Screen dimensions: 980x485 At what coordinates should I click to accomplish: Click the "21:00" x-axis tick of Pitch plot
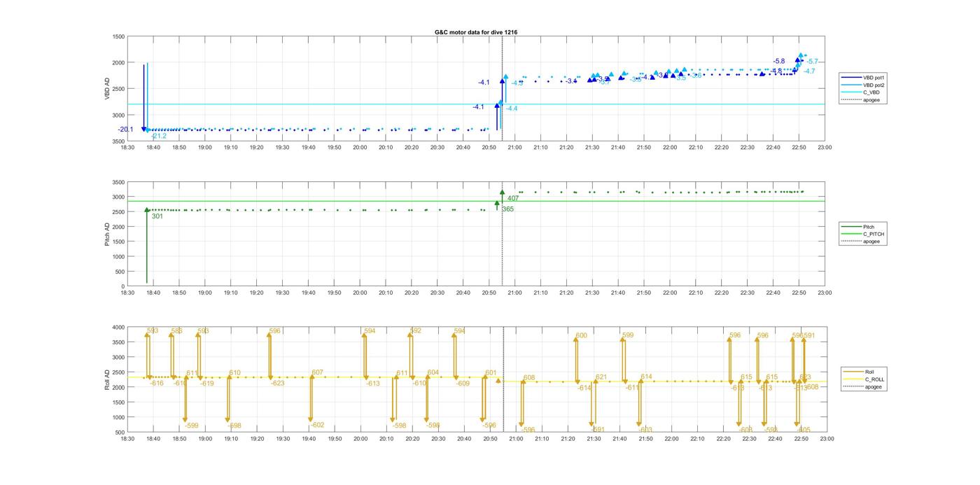(x=514, y=293)
